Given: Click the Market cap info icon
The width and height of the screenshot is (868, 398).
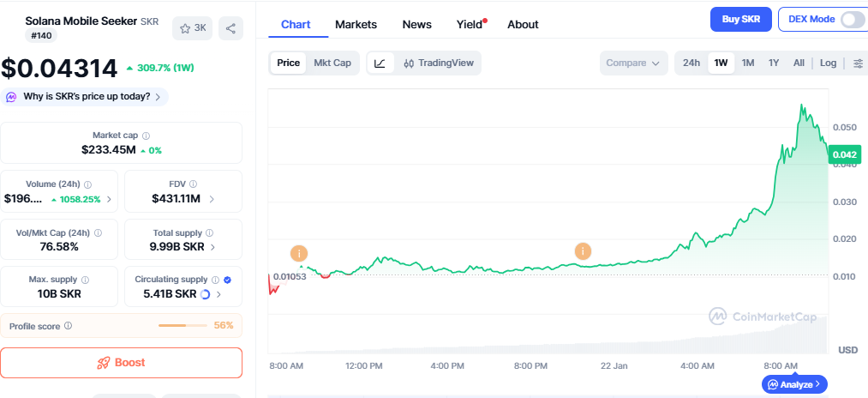Looking at the screenshot, I should pos(146,136).
